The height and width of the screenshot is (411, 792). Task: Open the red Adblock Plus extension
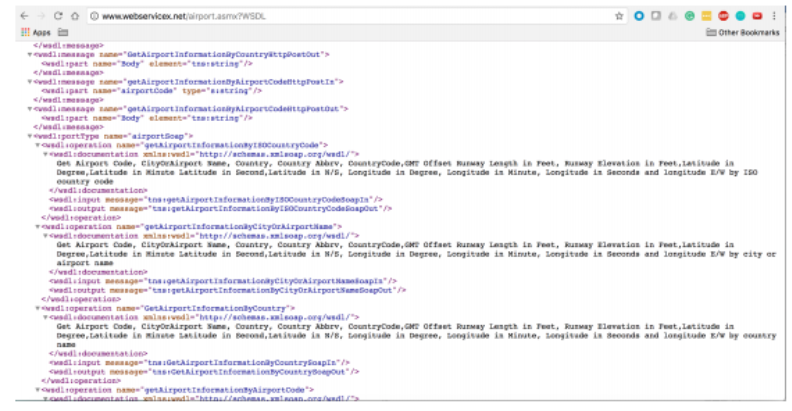723,16
